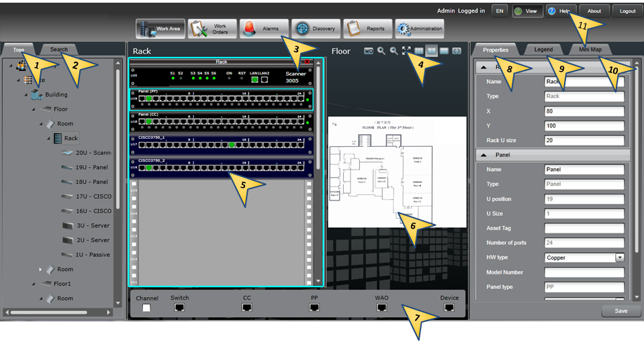Click the Logout button
The height and width of the screenshot is (344, 644).
(627, 11)
